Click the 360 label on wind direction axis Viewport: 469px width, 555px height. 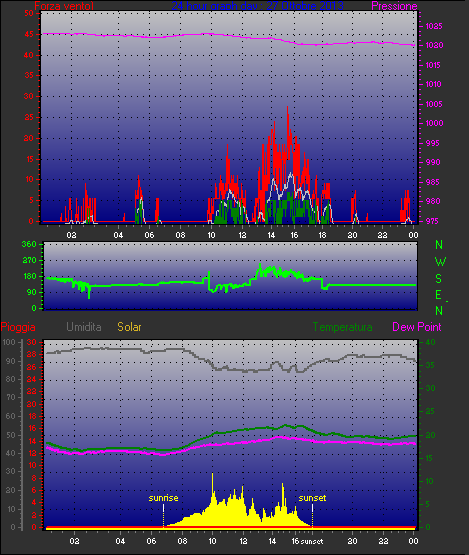29,244
